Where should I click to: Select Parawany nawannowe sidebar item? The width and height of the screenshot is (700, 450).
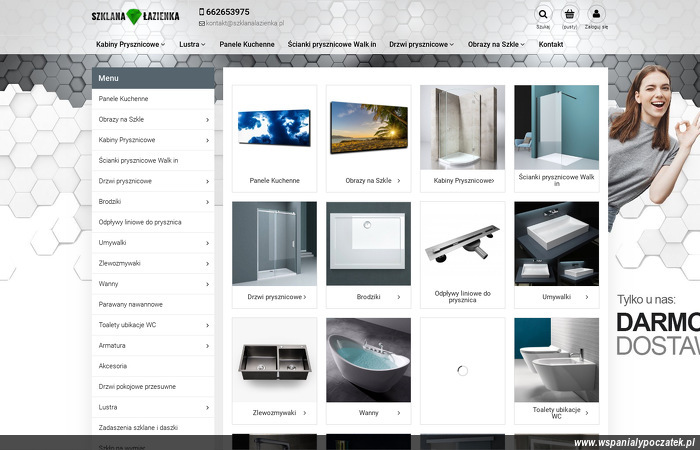(153, 304)
